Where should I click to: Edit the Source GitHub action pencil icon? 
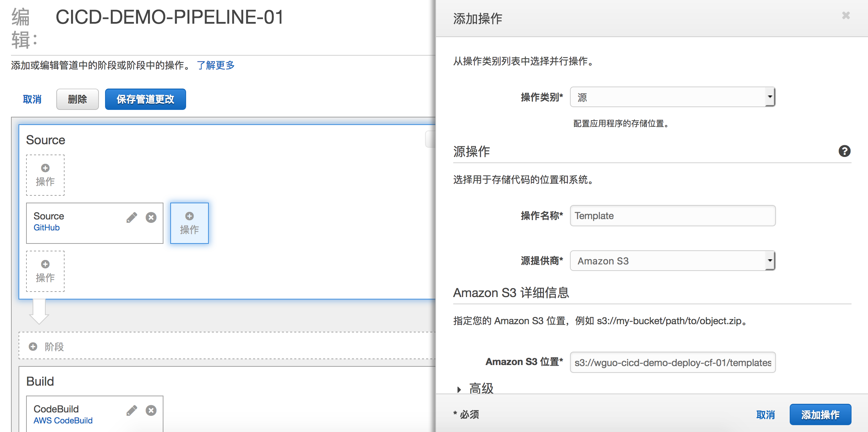(132, 217)
